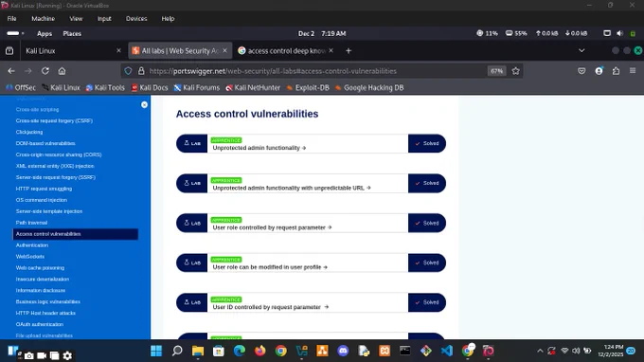Switch to access control deep know tab
The image size is (644, 362).
click(286, 51)
